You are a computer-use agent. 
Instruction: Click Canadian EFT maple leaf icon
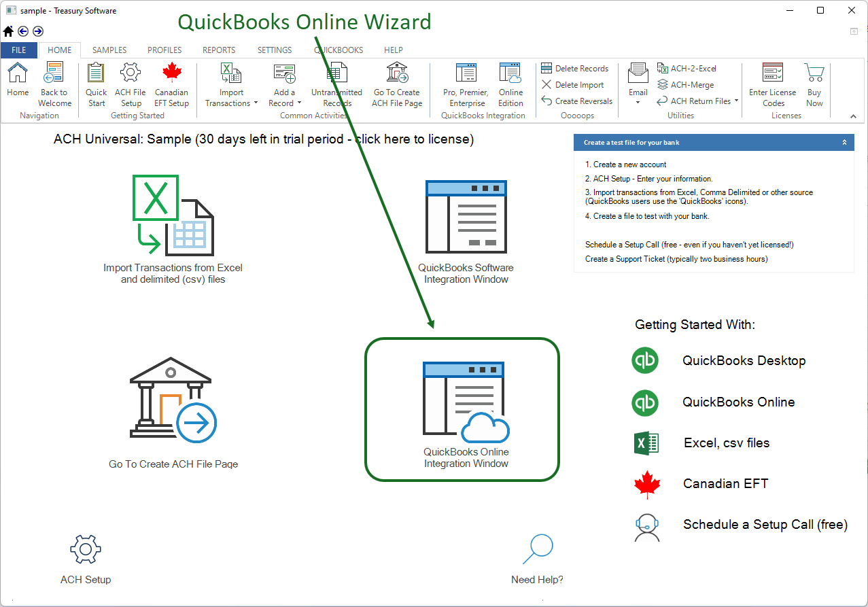click(647, 485)
